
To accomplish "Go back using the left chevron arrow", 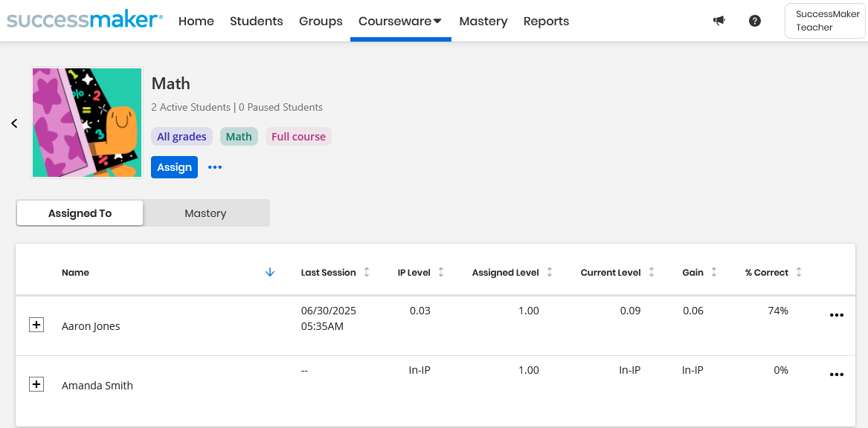I will [14, 123].
